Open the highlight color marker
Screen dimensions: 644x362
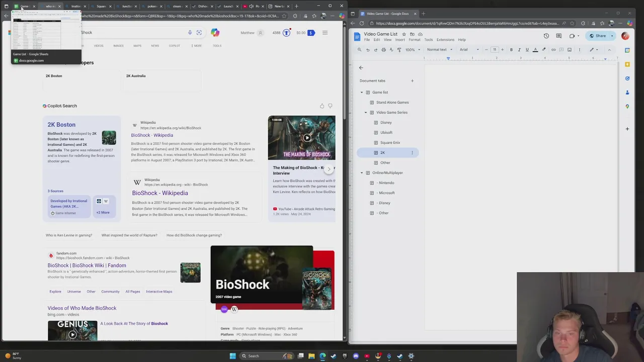coord(544,50)
